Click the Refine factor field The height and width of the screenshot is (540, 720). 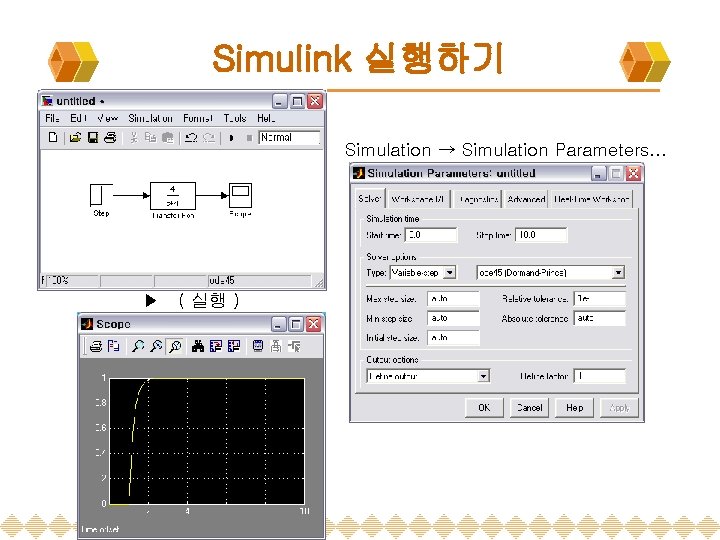600,377
